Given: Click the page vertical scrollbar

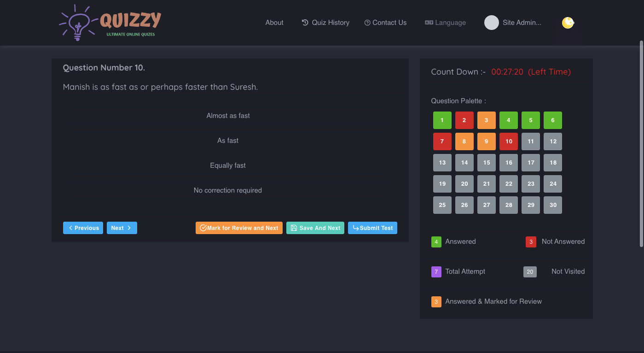Looking at the screenshot, I should click(x=641, y=144).
